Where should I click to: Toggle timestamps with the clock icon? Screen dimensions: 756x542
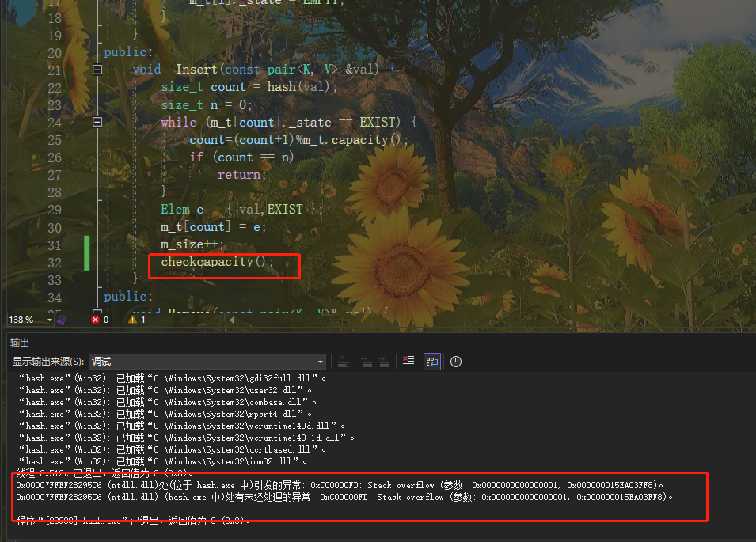point(456,362)
